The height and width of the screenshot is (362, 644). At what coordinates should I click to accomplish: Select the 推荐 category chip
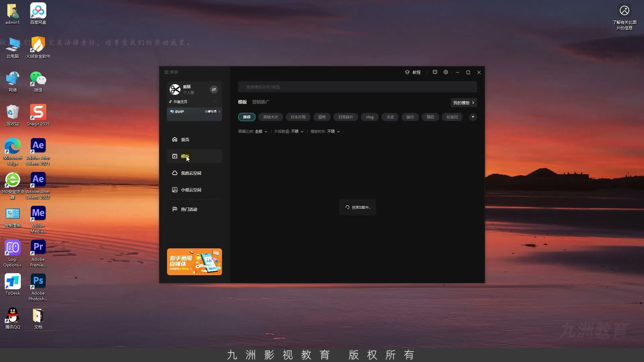(x=247, y=117)
